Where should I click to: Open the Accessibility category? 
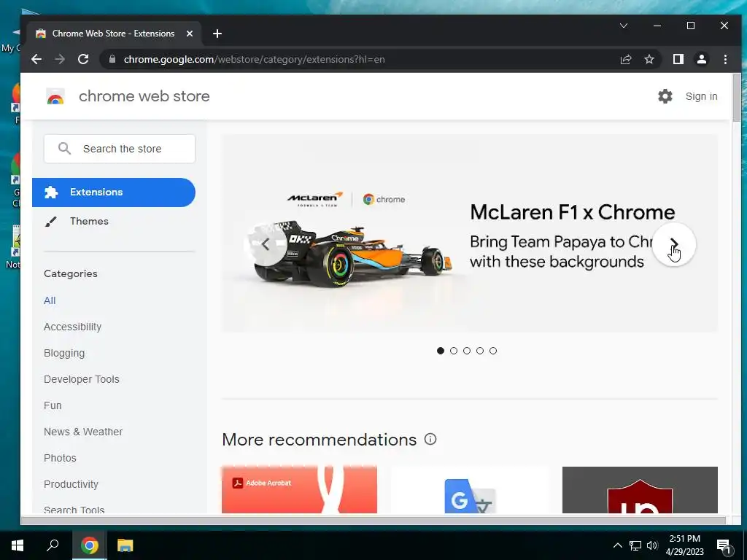coord(72,327)
